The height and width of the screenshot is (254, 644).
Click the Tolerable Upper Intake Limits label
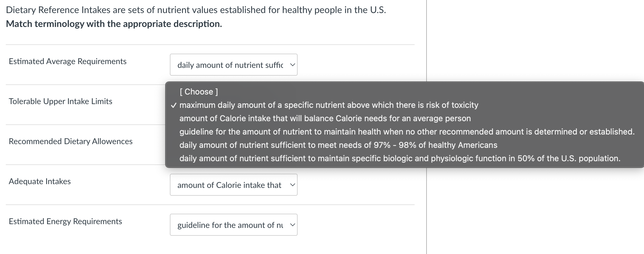60,101
